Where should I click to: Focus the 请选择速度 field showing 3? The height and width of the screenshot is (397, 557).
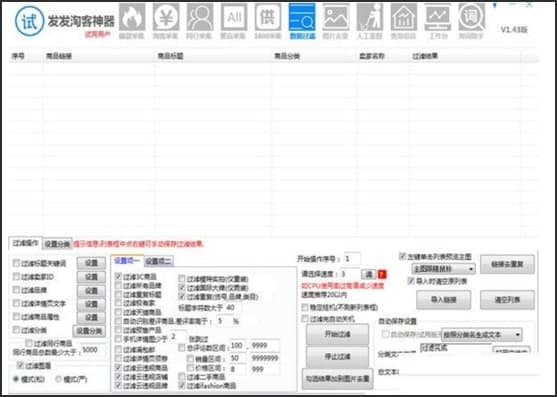[x=350, y=274]
